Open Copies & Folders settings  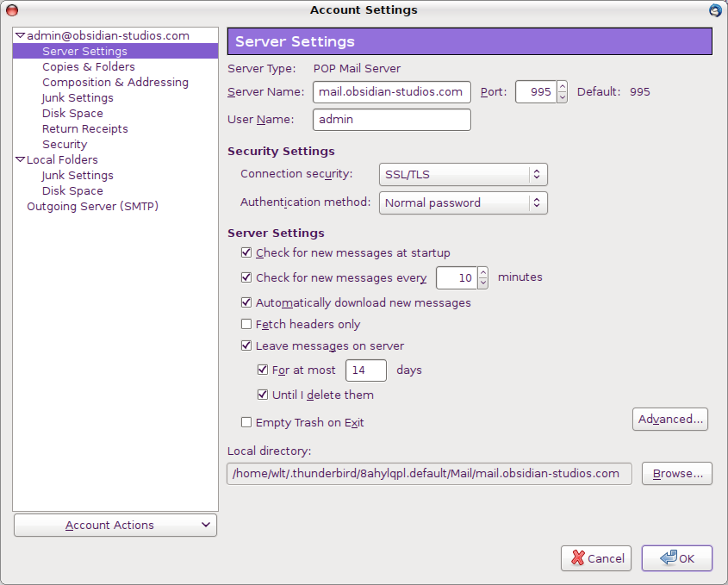point(88,66)
